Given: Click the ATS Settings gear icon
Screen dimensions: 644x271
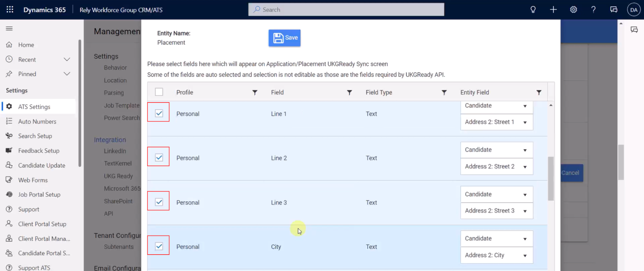Looking at the screenshot, I should [9, 107].
